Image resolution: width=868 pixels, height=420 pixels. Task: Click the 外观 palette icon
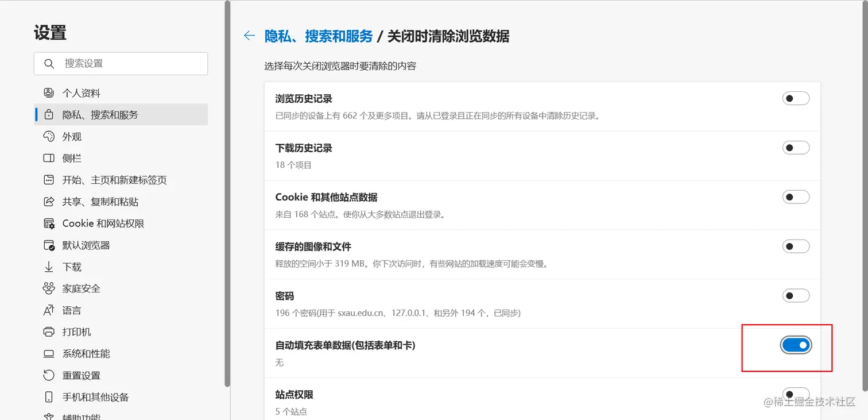49,136
